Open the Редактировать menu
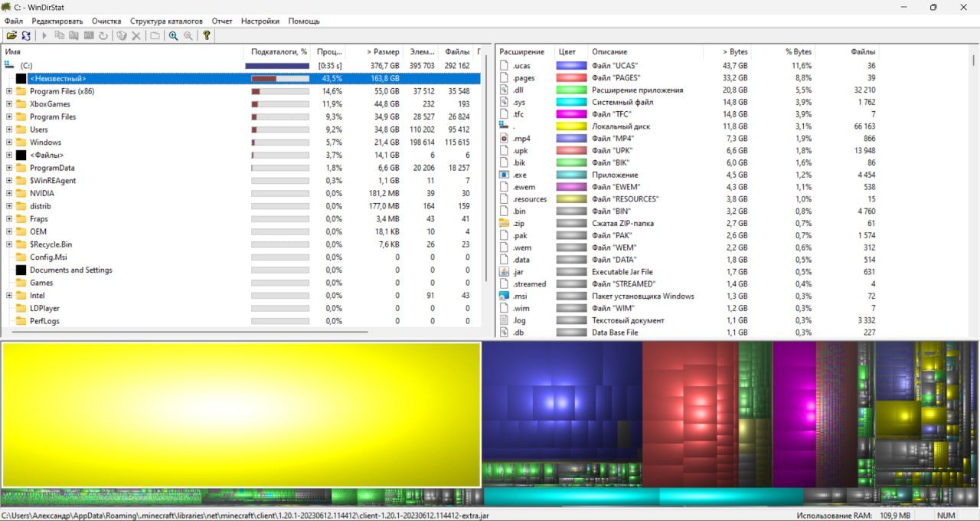 57,21
